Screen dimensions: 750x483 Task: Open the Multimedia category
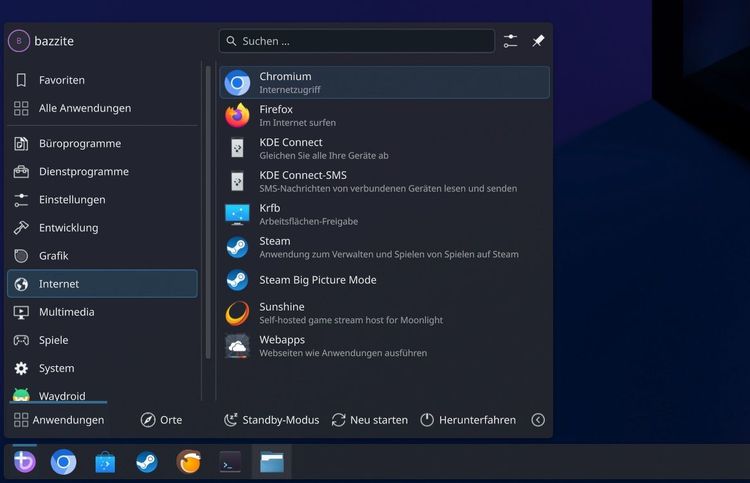102,312
